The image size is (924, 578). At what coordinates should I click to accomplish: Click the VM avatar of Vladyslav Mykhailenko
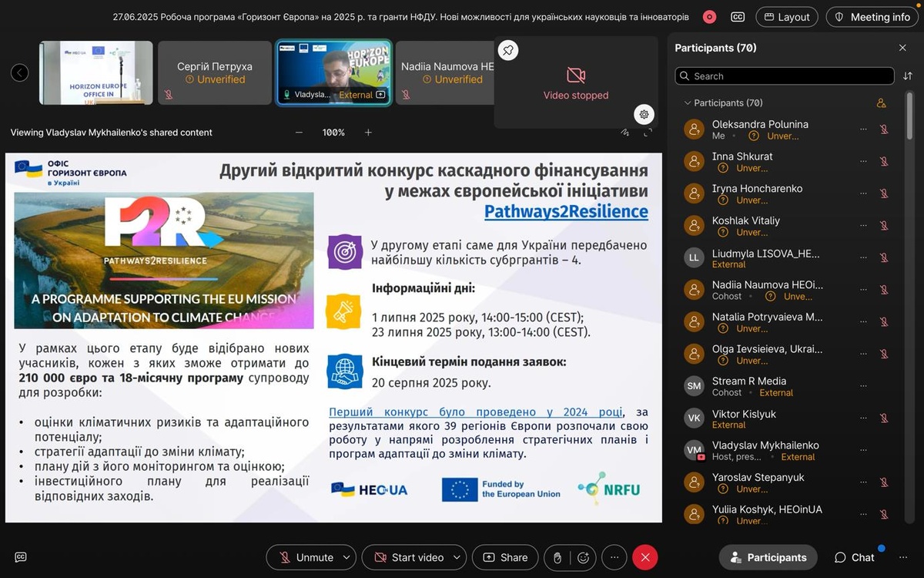point(695,450)
